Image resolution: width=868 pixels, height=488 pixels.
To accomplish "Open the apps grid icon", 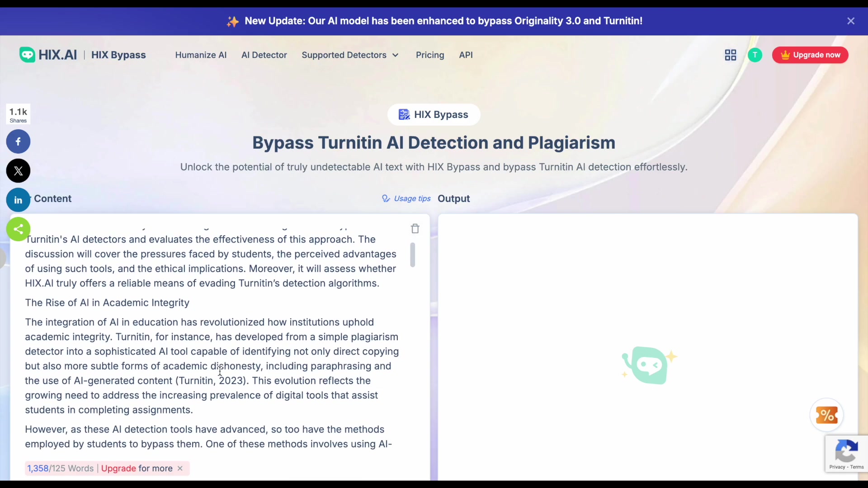I will [x=731, y=55].
